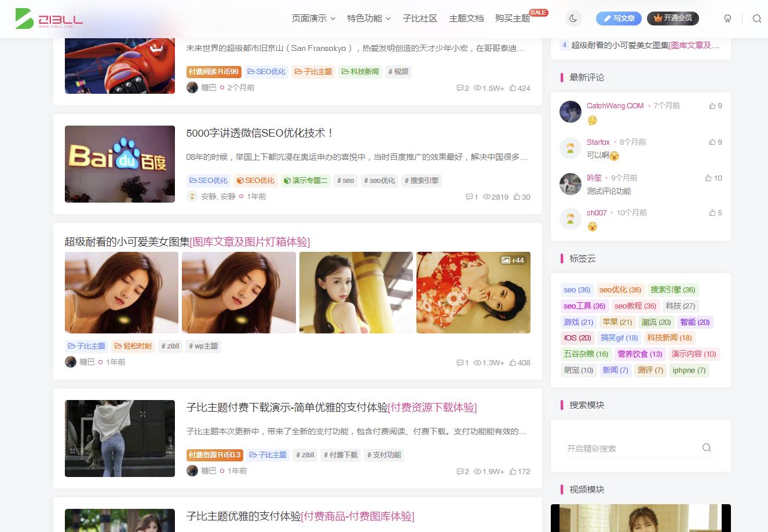Image resolution: width=768 pixels, height=532 pixels.
Task: Select the seo工具 (36) tag
Action: (x=584, y=306)
